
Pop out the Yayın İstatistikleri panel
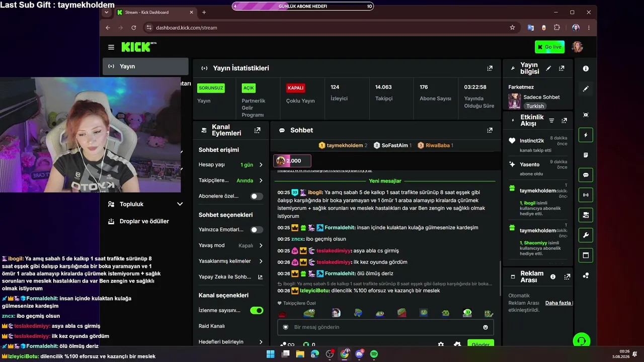pyautogui.click(x=490, y=68)
